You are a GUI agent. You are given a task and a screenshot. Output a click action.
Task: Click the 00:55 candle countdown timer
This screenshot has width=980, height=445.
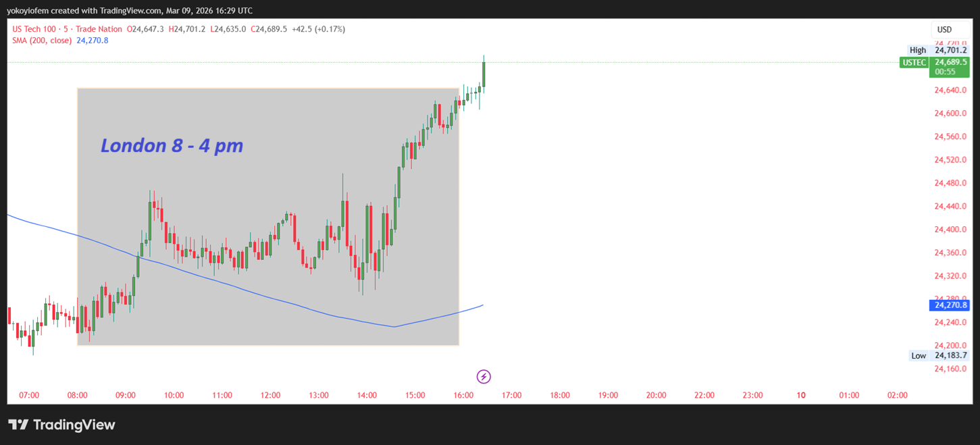944,72
